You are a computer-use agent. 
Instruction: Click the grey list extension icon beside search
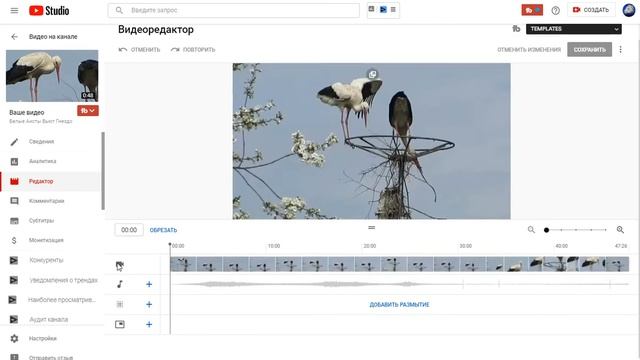point(393,9)
